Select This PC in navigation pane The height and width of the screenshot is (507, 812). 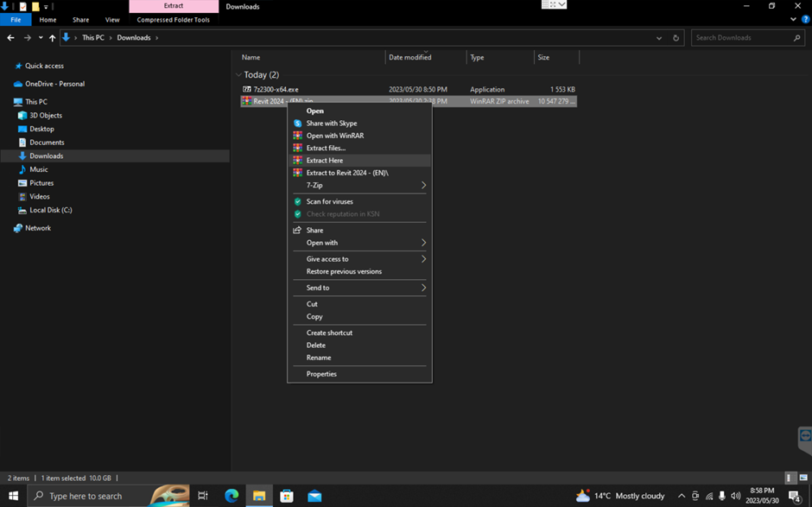click(36, 102)
